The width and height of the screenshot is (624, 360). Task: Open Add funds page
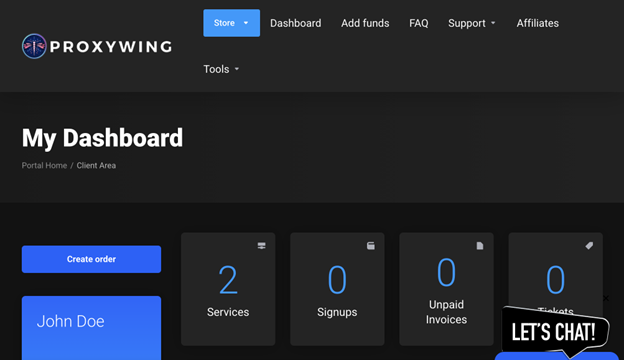365,23
